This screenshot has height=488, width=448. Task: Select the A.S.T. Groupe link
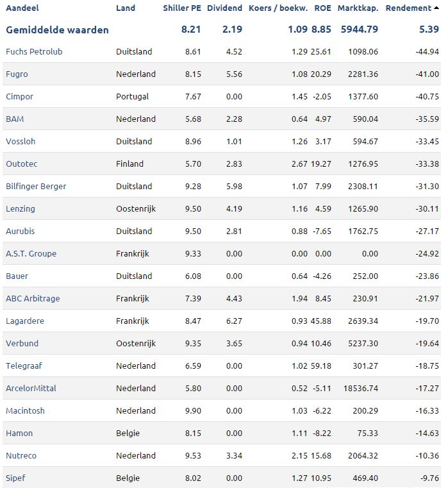click(x=31, y=254)
